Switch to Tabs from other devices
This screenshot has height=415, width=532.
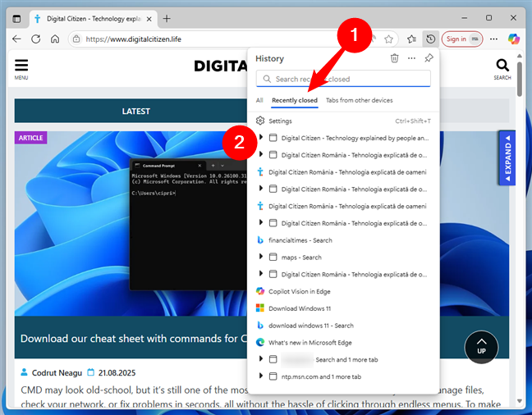coord(360,100)
